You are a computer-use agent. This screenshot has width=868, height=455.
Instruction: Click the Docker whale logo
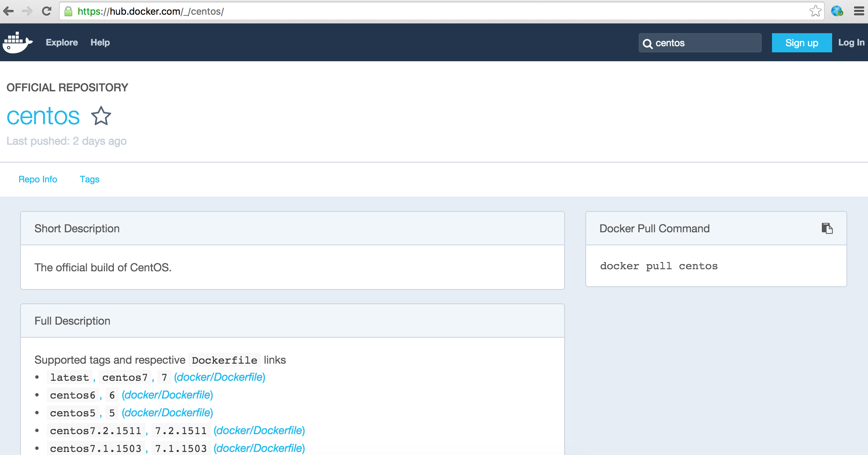[18, 42]
